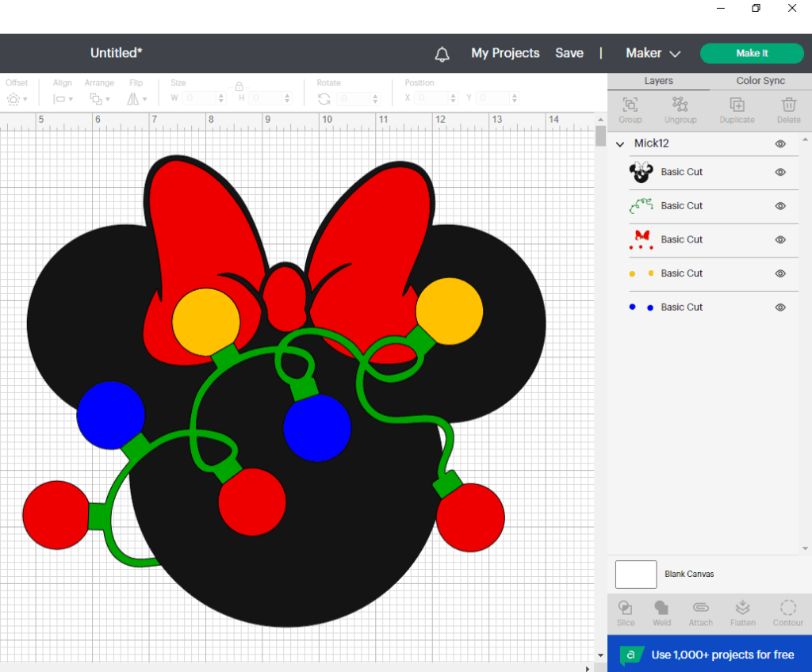This screenshot has height=672, width=812.
Task: Select the Weld tool
Action: point(661,608)
